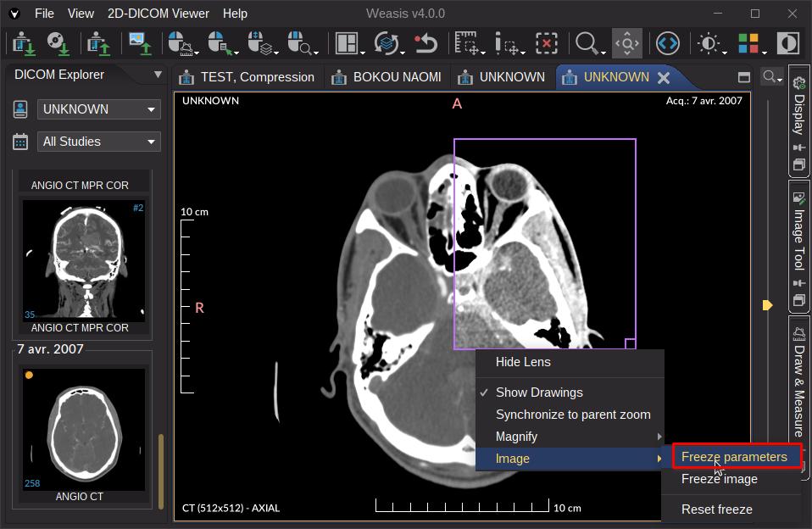Select the right mouse button context action icon
This screenshot has width=812, height=529.
(220, 43)
